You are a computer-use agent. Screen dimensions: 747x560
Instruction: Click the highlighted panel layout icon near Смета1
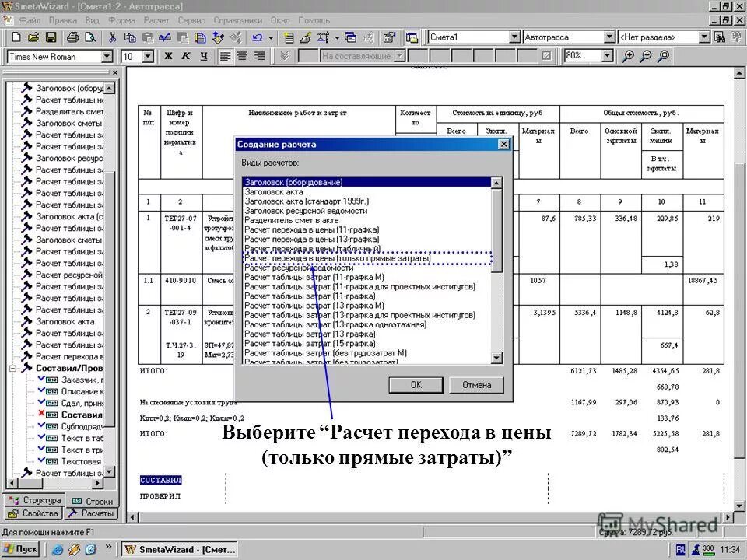412,37
